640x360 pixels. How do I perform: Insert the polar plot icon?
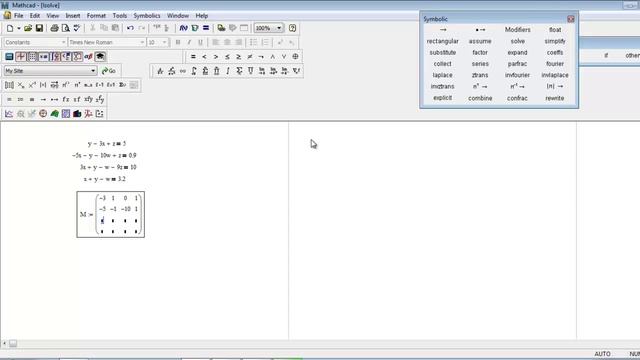click(x=43, y=114)
